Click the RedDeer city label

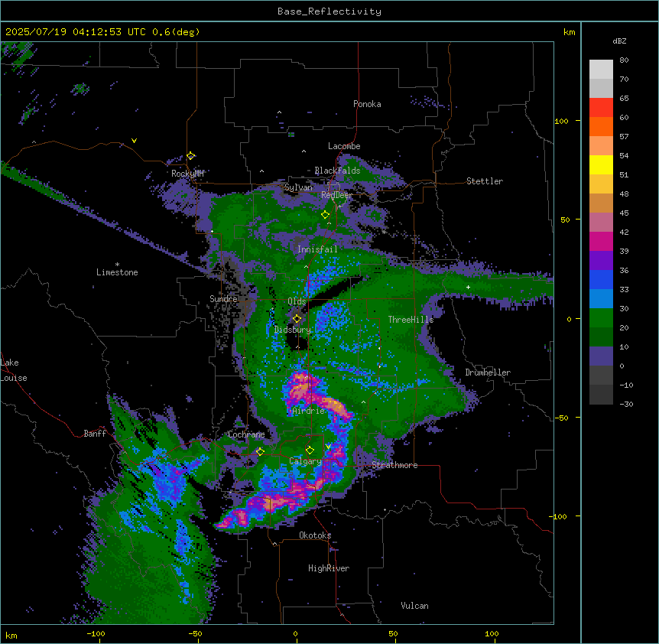(x=336, y=195)
